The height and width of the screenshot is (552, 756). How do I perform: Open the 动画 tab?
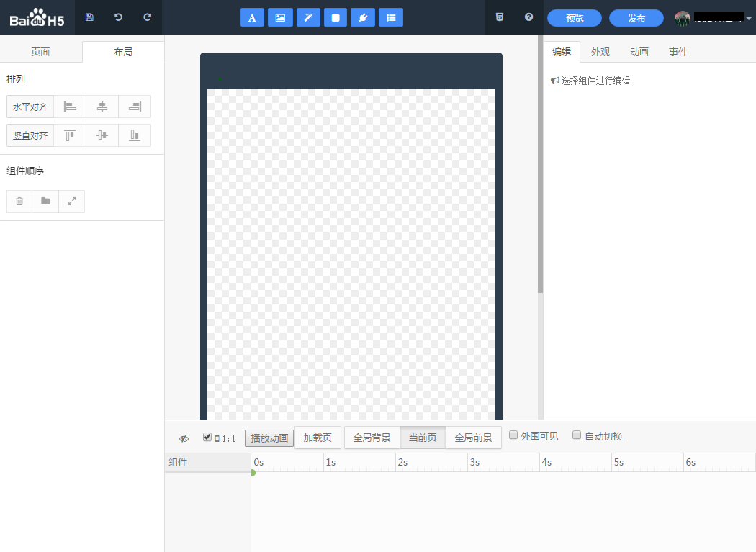click(639, 52)
